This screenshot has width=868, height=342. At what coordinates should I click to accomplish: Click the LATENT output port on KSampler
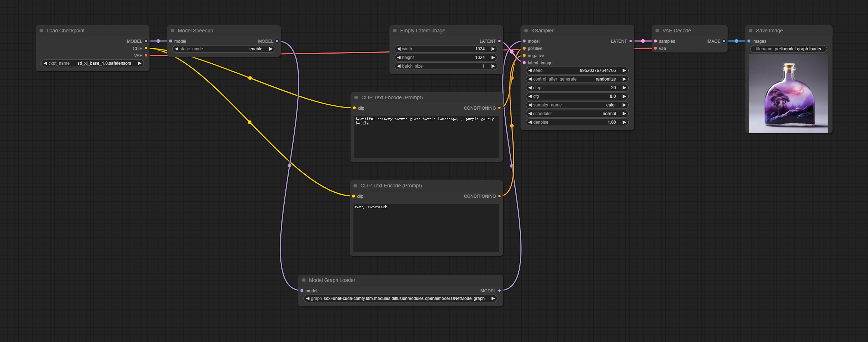630,41
